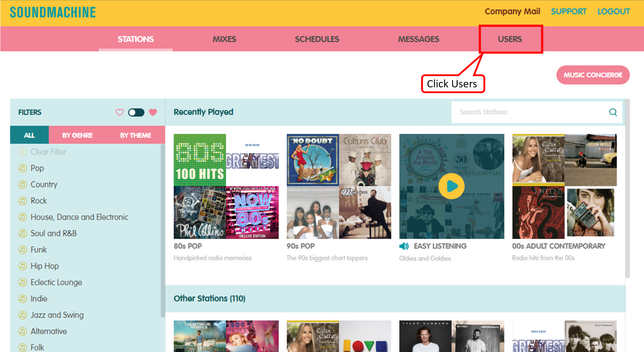
Task: Switch to the Stations tab
Action: [x=136, y=39]
